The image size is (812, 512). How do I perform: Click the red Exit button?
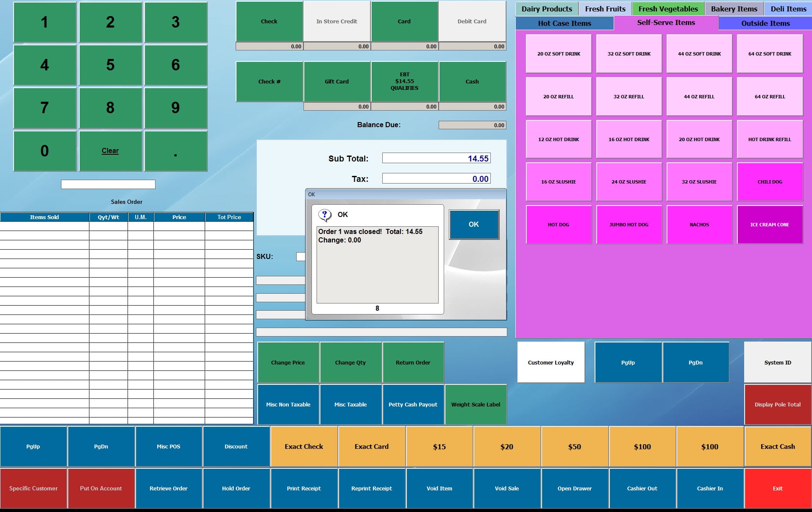(x=777, y=488)
